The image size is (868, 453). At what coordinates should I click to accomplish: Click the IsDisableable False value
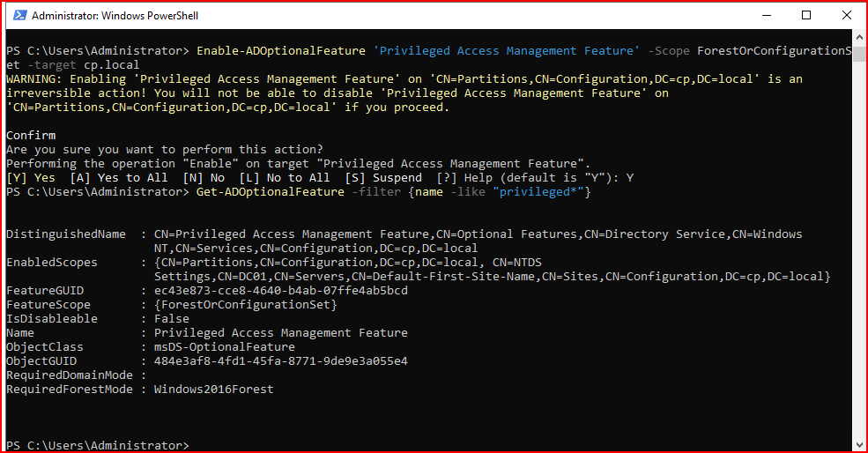pyautogui.click(x=172, y=319)
